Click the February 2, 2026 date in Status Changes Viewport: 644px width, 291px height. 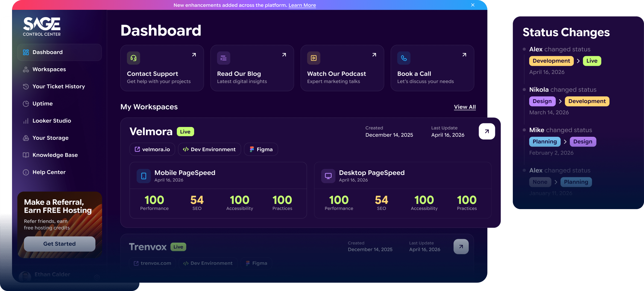(551, 153)
